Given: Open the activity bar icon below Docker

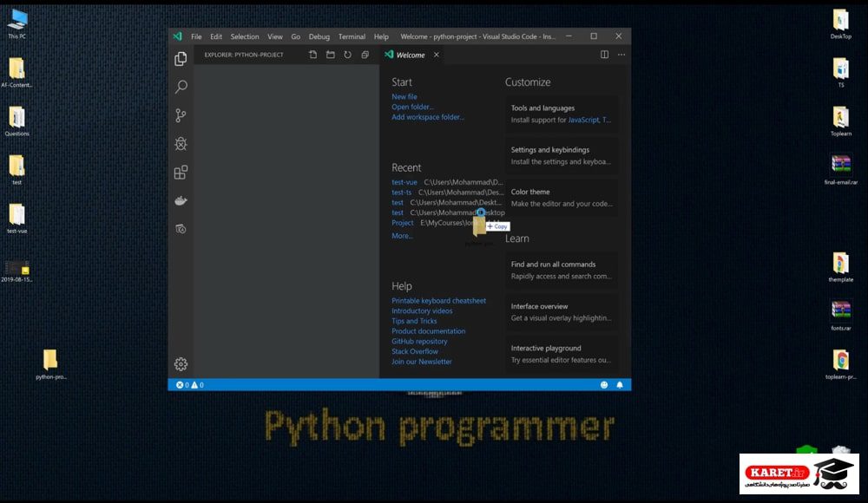Looking at the screenshot, I should [x=181, y=229].
